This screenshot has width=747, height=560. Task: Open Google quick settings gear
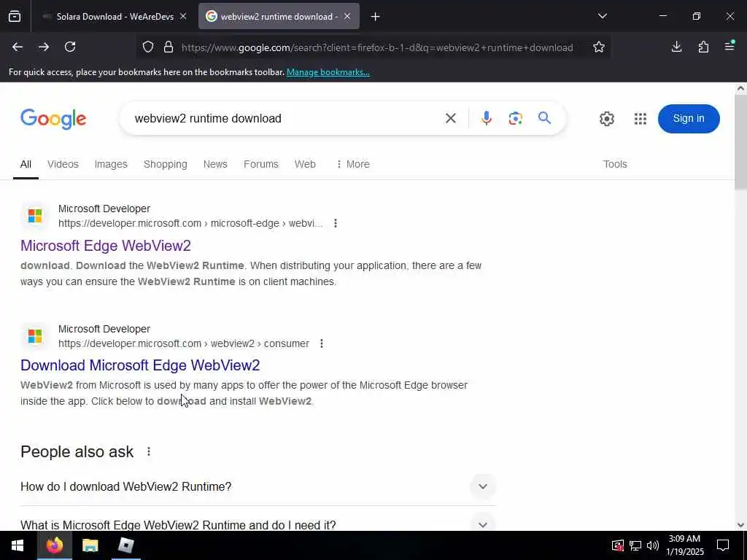click(606, 119)
